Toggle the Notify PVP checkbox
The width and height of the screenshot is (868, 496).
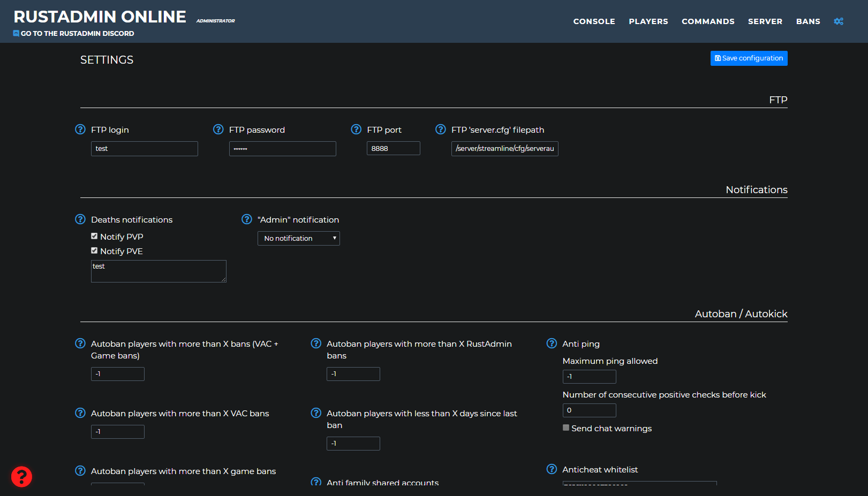[94, 236]
